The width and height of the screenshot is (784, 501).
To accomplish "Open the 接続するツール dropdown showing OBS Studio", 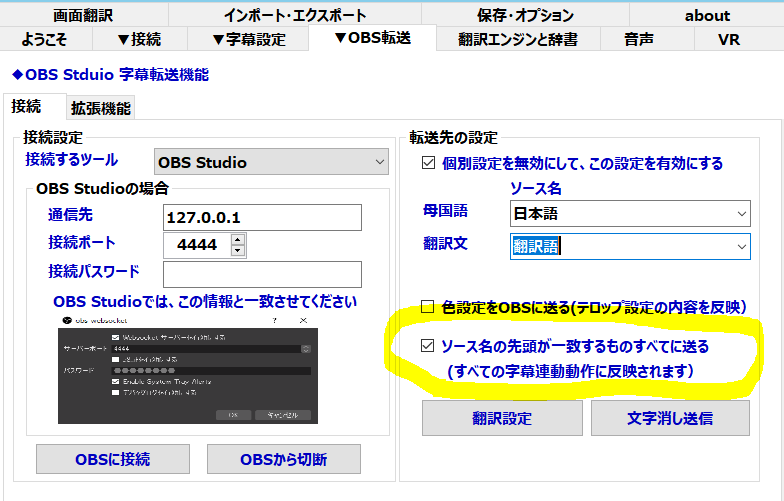I will coord(271,162).
